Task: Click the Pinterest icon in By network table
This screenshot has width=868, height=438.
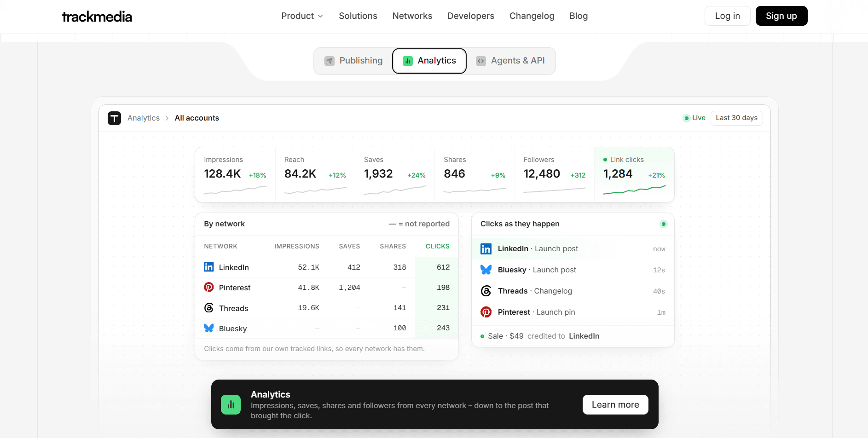Action: point(209,287)
